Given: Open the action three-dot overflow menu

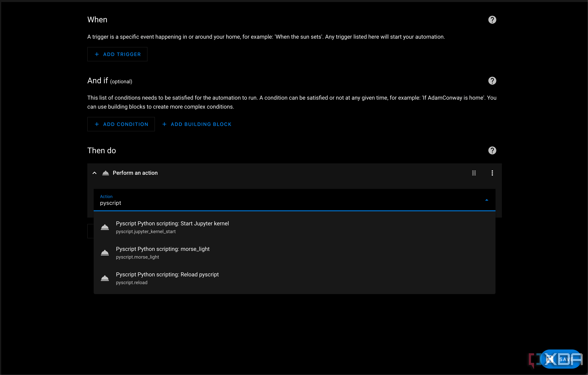Looking at the screenshot, I should point(492,173).
